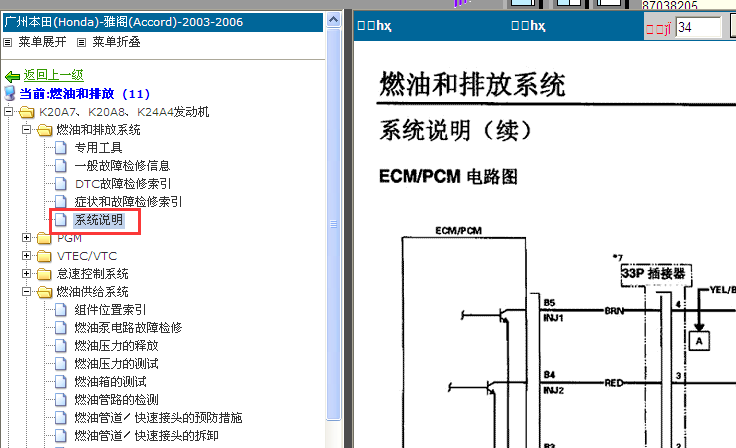Open 一般故障检修信息 page
The image size is (736, 448).
(x=122, y=166)
